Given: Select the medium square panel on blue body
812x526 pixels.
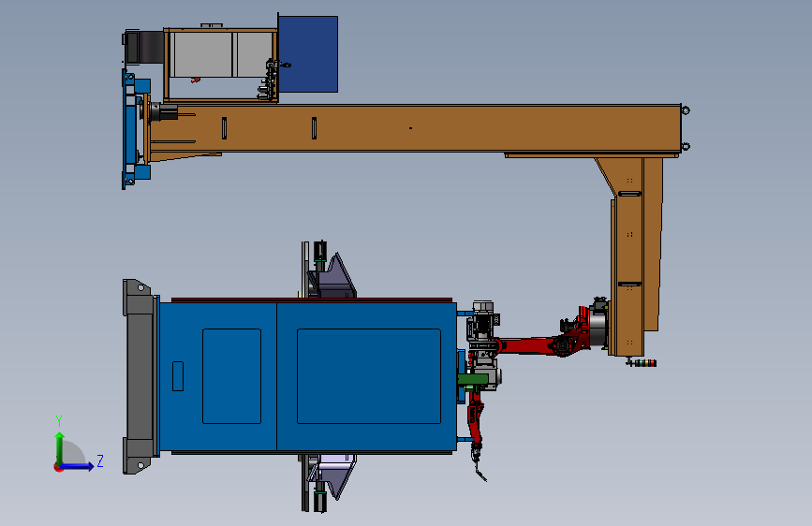Looking at the screenshot, I should 231,376.
